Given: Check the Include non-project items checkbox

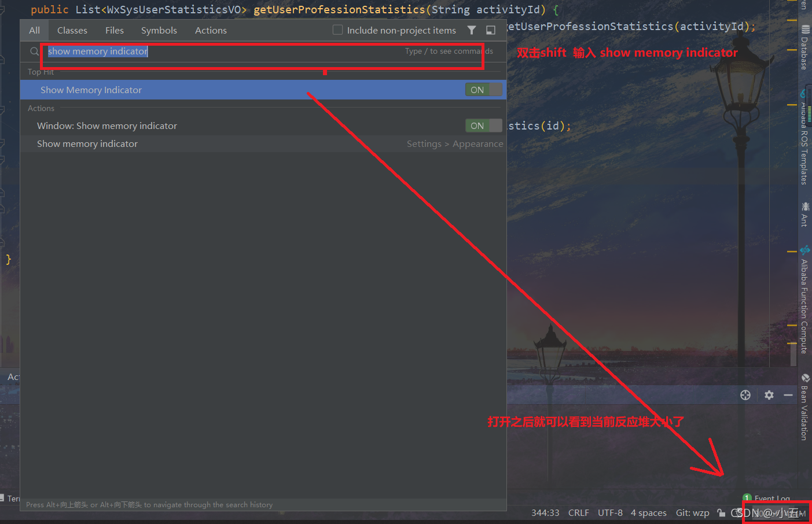Looking at the screenshot, I should (337, 30).
